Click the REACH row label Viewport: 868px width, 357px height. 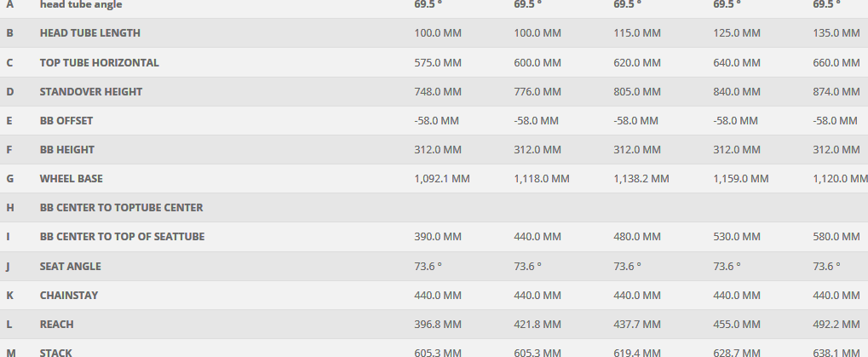(56, 325)
